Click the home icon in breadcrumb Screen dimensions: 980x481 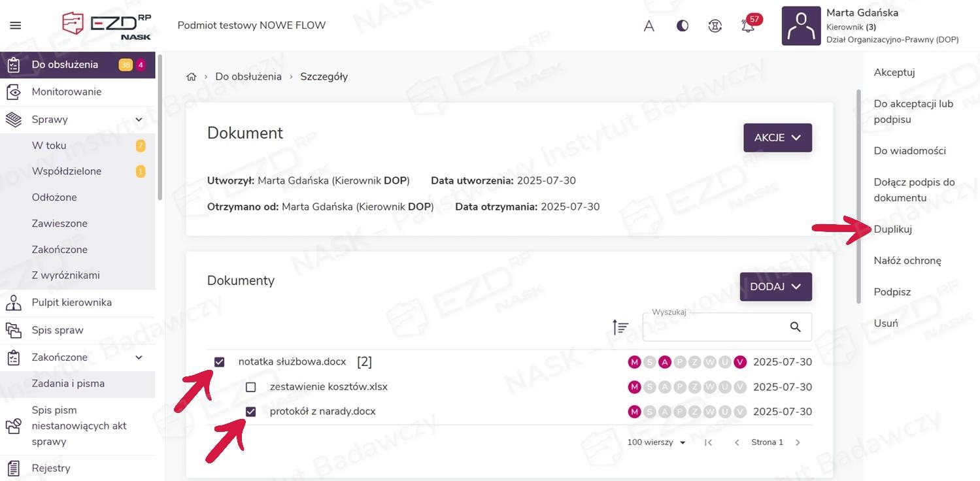(191, 76)
